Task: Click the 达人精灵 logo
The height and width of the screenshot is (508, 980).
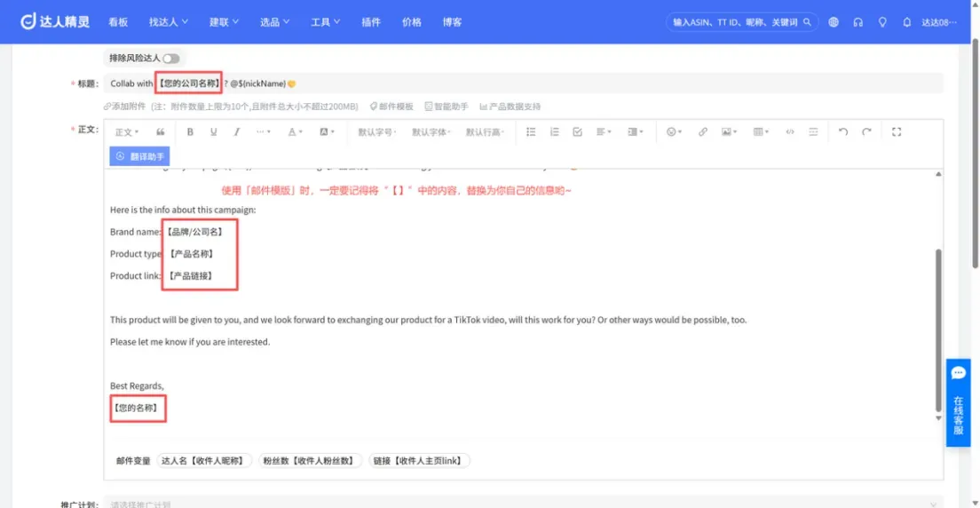Action: 55,22
